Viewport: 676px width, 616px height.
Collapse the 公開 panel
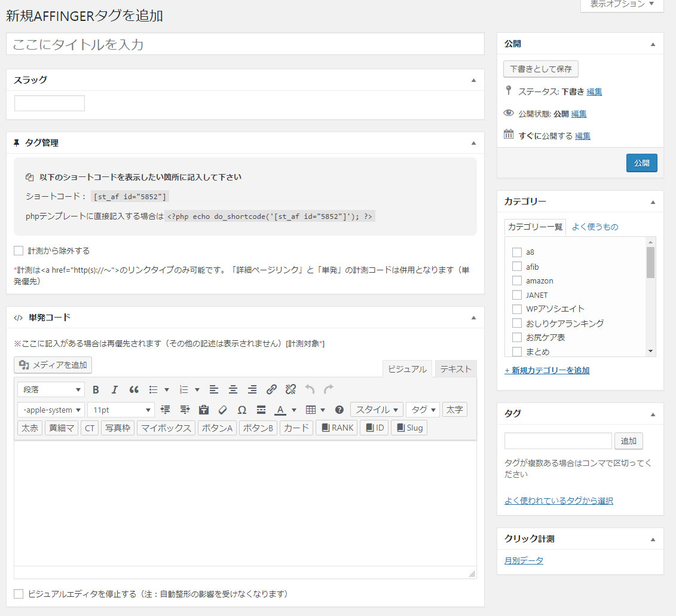(653, 44)
